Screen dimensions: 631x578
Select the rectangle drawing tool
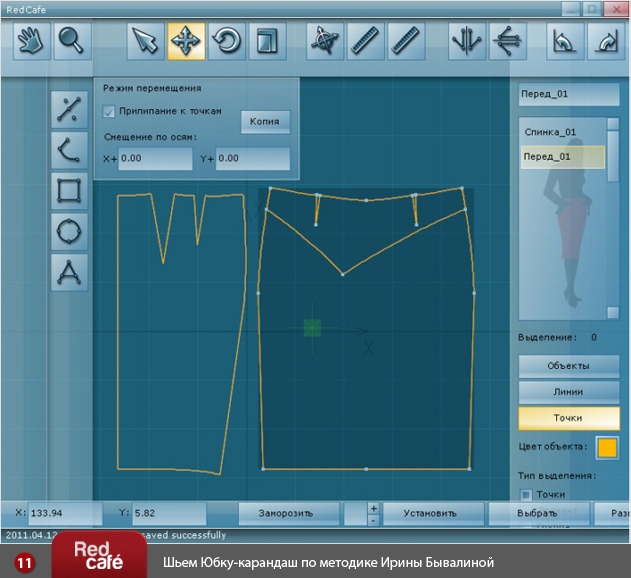[x=69, y=191]
